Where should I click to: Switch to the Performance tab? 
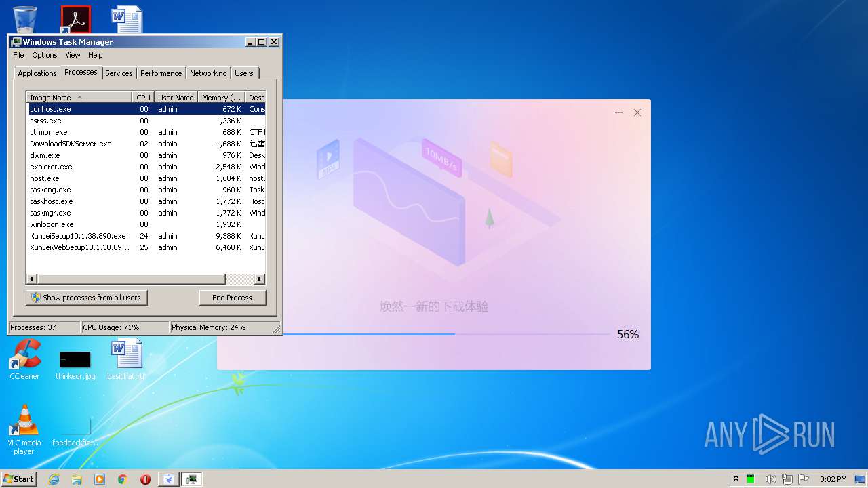coord(161,73)
